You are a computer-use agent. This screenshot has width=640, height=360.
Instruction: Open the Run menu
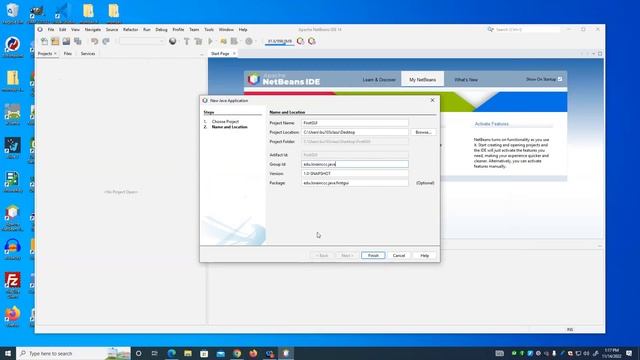147,30
